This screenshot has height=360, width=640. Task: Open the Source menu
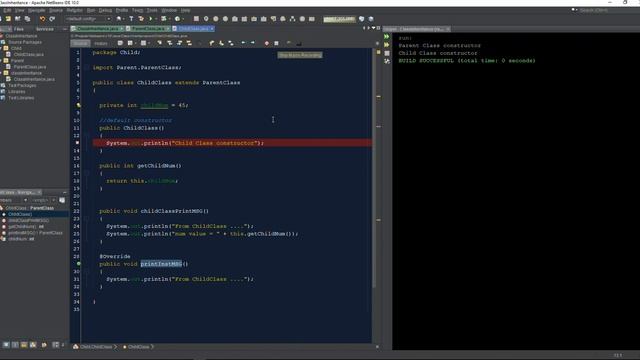pos(56,10)
